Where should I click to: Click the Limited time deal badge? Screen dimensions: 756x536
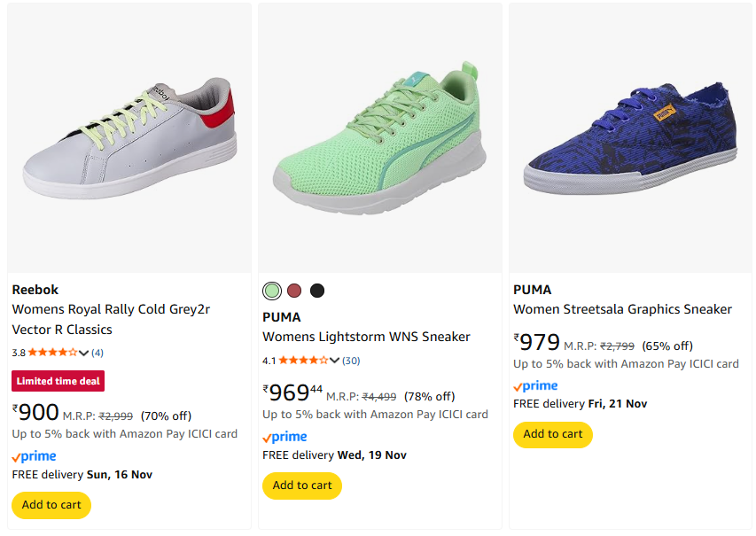coord(58,381)
